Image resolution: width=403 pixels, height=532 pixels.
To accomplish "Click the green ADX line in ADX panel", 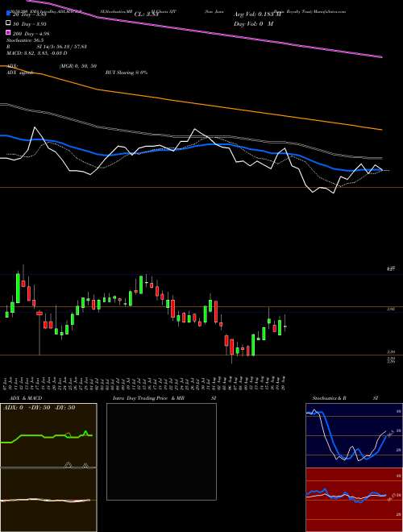I will (x=47, y=437).
